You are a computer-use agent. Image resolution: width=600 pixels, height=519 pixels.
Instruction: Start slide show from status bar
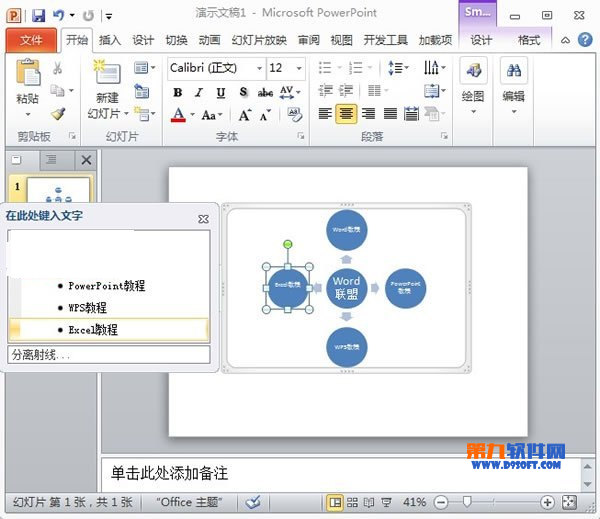click(386, 502)
